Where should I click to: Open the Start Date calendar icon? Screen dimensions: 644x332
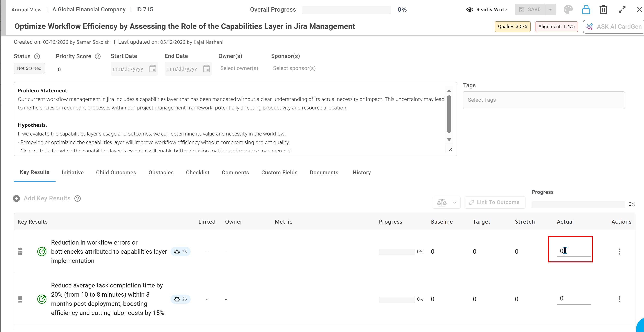tap(153, 69)
